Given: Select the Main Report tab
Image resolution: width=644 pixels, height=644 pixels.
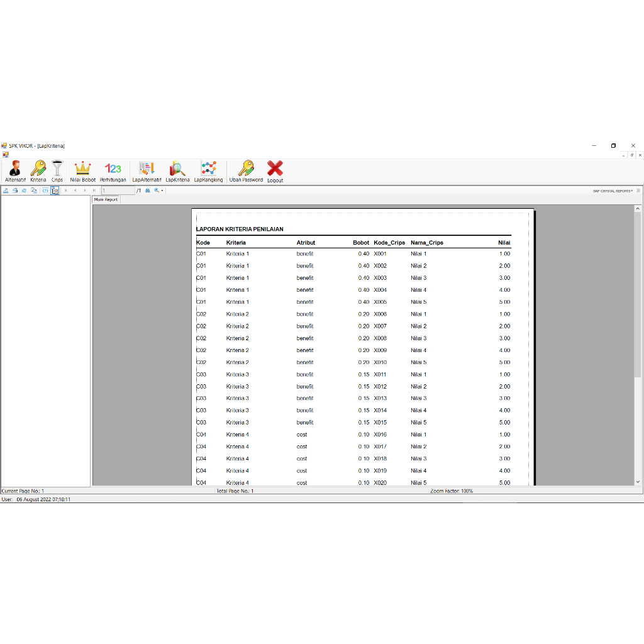Looking at the screenshot, I should tap(106, 199).
